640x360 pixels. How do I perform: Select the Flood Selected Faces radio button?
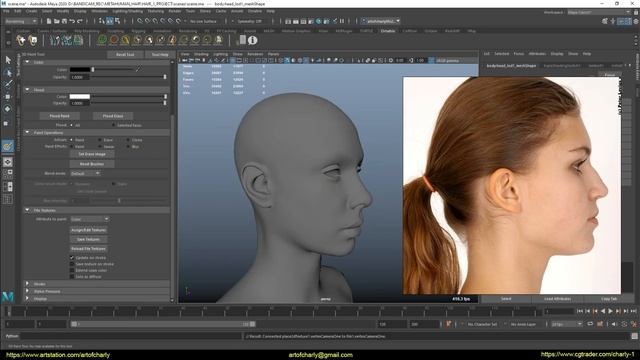tap(113, 125)
